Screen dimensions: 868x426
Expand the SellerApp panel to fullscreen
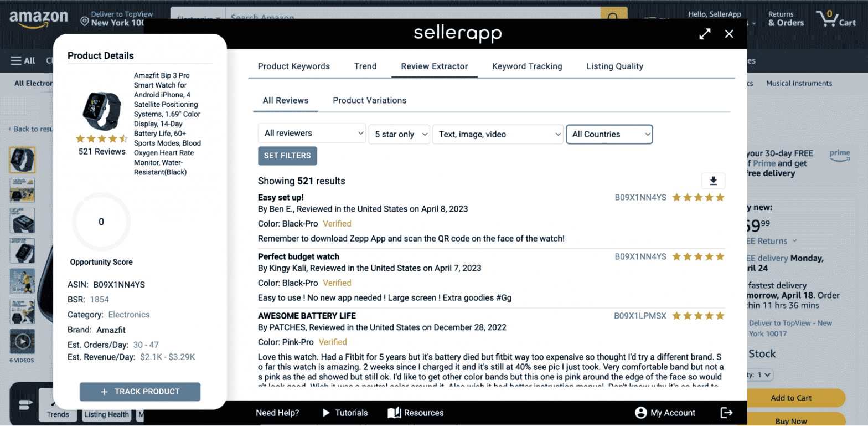(705, 34)
